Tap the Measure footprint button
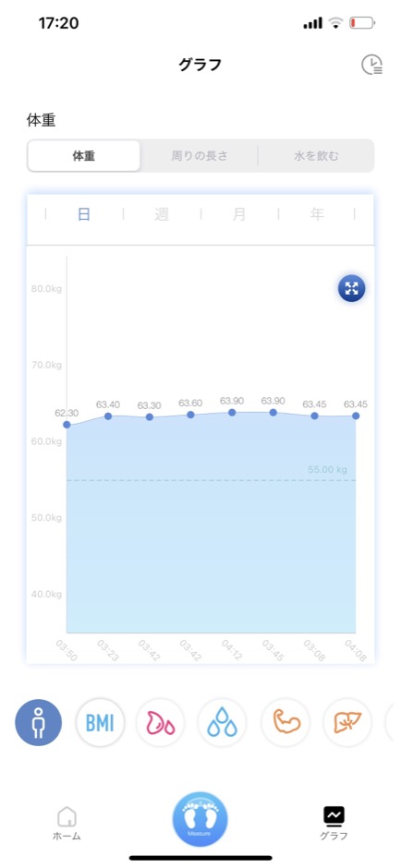The image size is (401, 868). [x=200, y=819]
